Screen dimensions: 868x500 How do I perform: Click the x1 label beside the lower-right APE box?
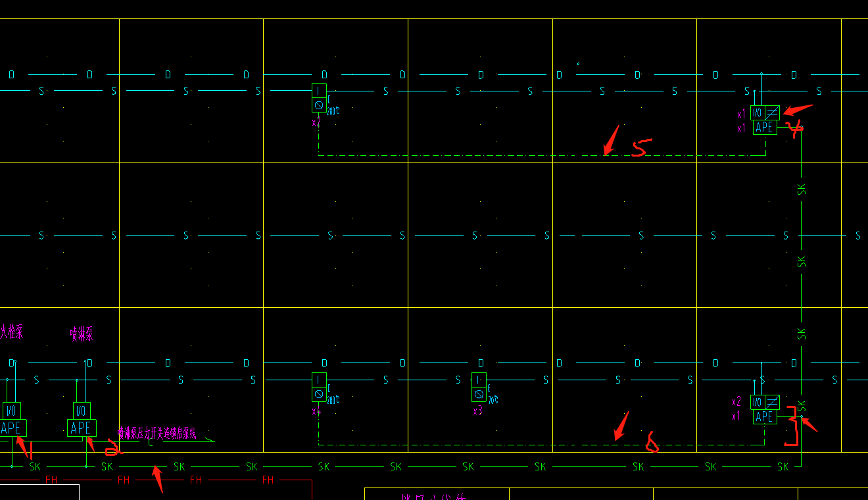736,416
